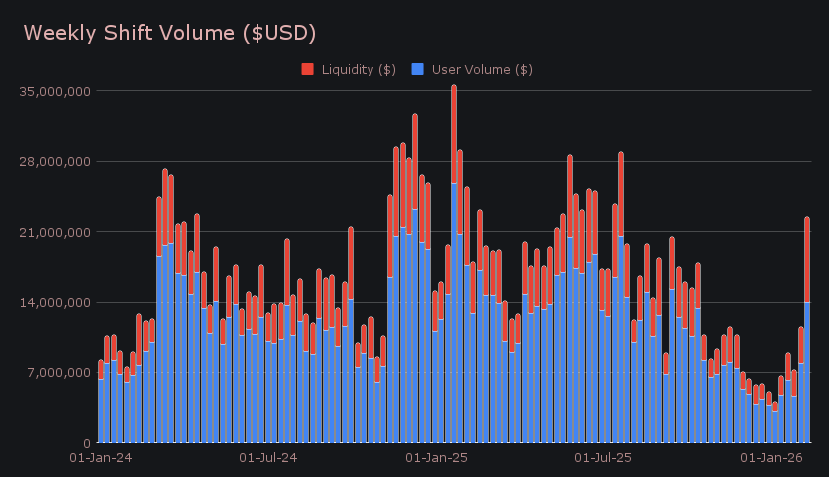Viewport: 829px width, 477px height.
Task: Click the red Liquidity legend swatch
Action: click(x=307, y=69)
